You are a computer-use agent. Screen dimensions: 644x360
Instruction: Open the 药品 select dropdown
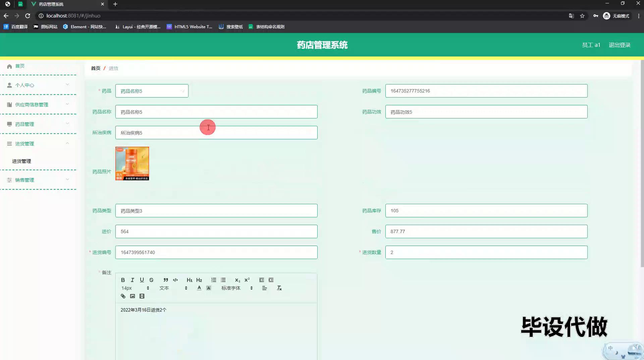click(152, 91)
